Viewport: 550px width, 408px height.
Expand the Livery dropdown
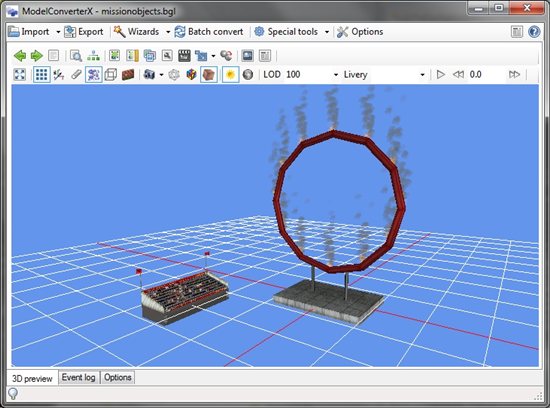(384, 74)
